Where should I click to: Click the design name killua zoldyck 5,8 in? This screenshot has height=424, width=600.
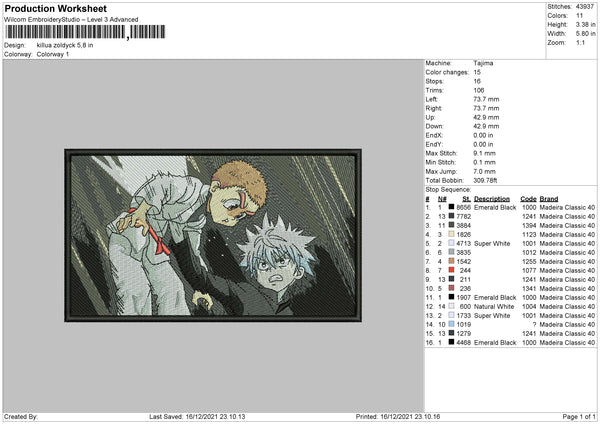65,45
